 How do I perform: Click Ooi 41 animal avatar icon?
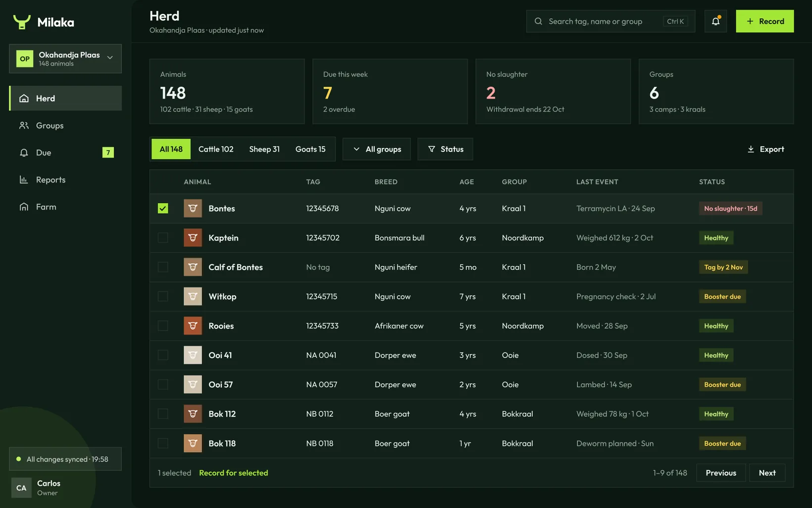click(193, 355)
